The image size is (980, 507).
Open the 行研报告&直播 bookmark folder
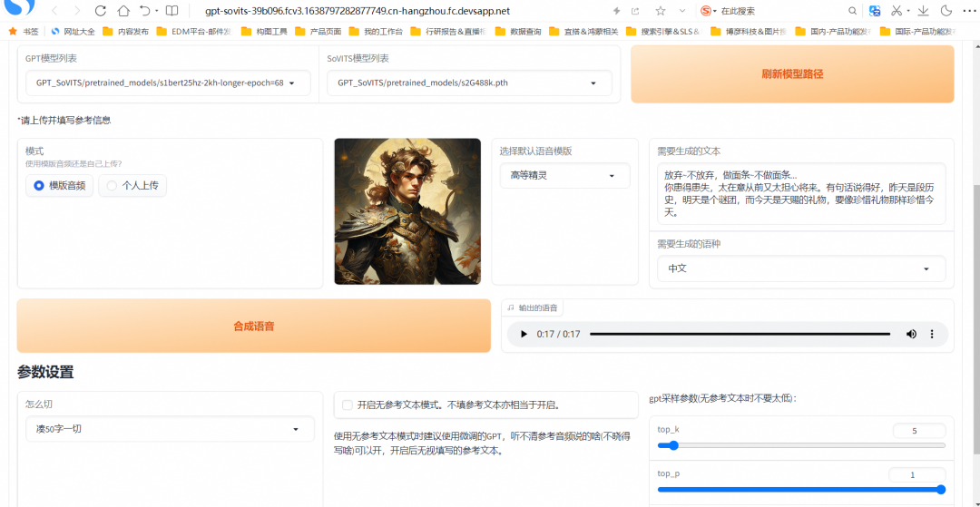(448, 31)
